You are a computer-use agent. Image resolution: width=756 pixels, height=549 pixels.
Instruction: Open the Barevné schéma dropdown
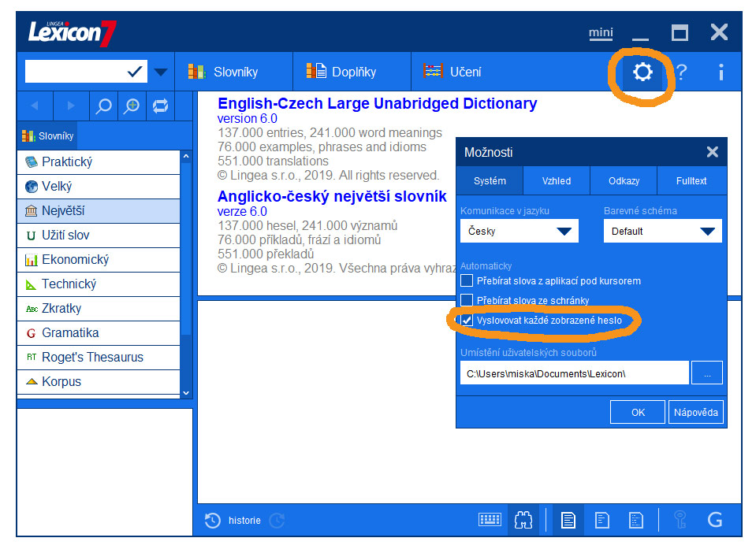point(662,231)
